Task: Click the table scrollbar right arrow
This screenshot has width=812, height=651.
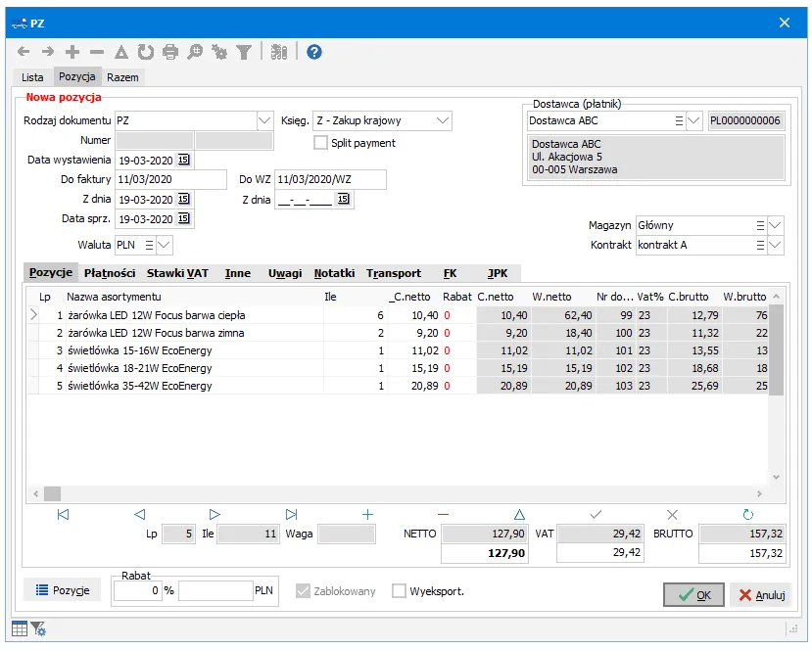Action: pyautogui.click(x=760, y=493)
